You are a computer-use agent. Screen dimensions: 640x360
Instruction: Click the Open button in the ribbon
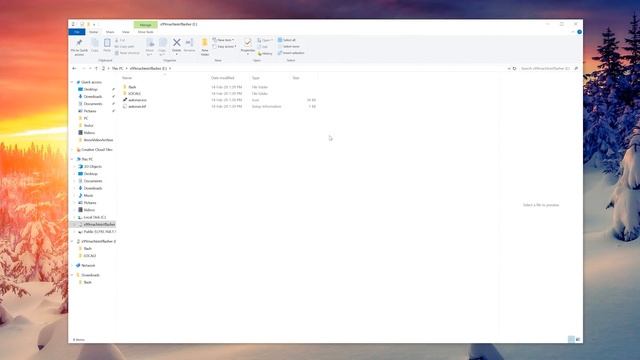(x=265, y=40)
